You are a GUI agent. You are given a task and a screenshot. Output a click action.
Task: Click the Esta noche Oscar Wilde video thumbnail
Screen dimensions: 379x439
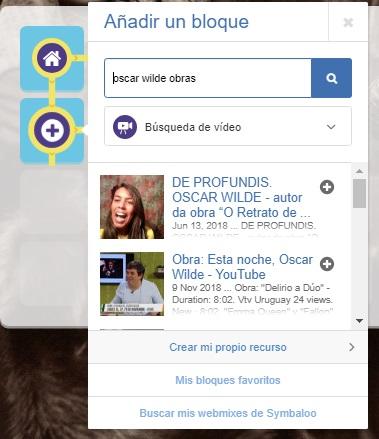pyautogui.click(x=132, y=284)
